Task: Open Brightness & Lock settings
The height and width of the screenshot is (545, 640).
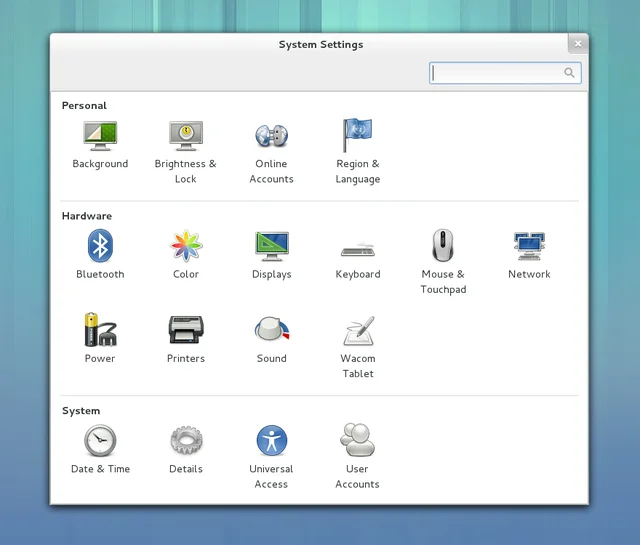Action: click(186, 136)
